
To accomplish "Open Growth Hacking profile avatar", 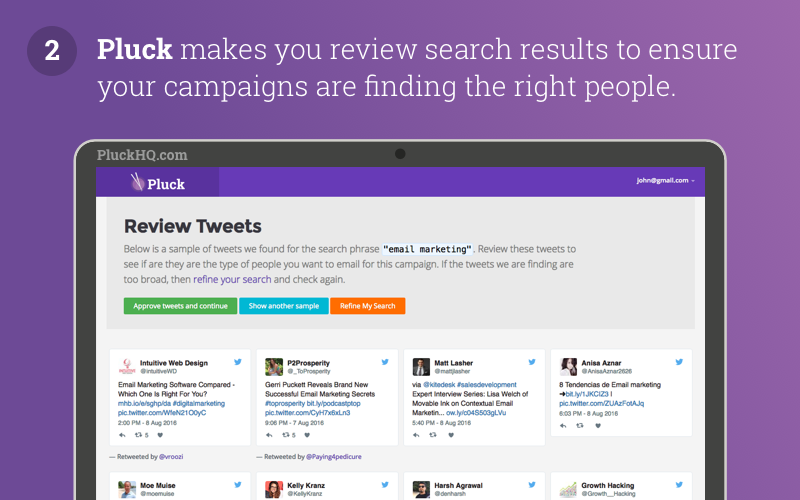I will 568,490.
